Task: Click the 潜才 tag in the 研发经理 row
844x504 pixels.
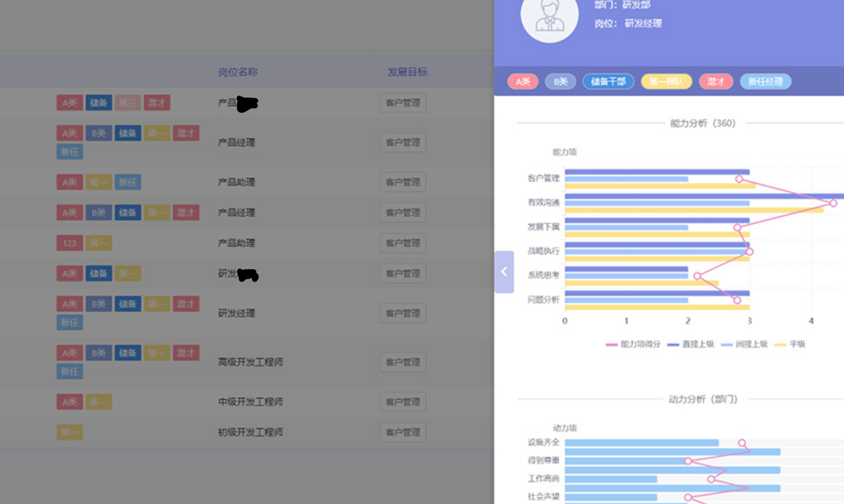Action: [x=186, y=304]
